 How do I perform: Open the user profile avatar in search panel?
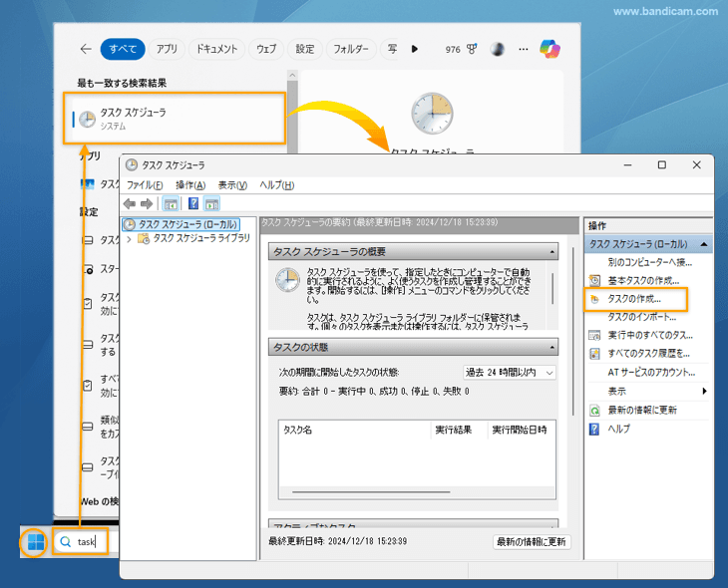click(x=498, y=49)
